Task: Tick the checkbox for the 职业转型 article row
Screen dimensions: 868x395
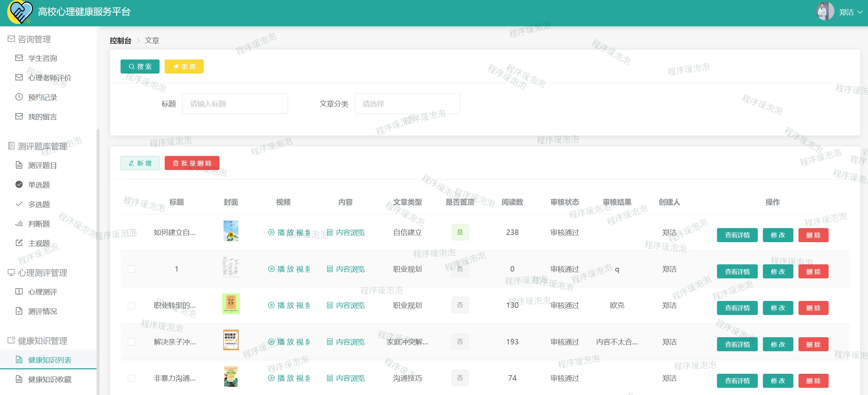Action: pyautogui.click(x=131, y=305)
